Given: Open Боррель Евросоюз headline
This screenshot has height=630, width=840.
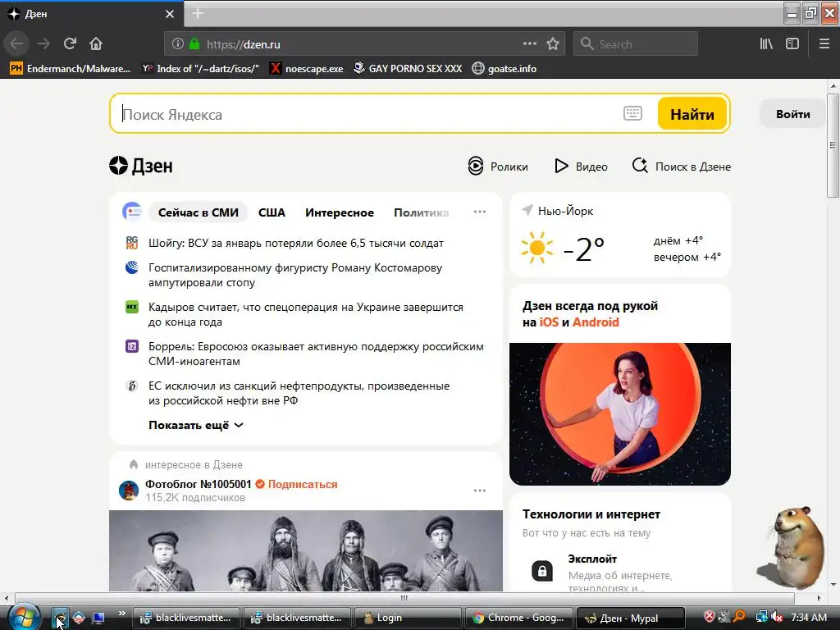Looking at the screenshot, I should (316, 354).
